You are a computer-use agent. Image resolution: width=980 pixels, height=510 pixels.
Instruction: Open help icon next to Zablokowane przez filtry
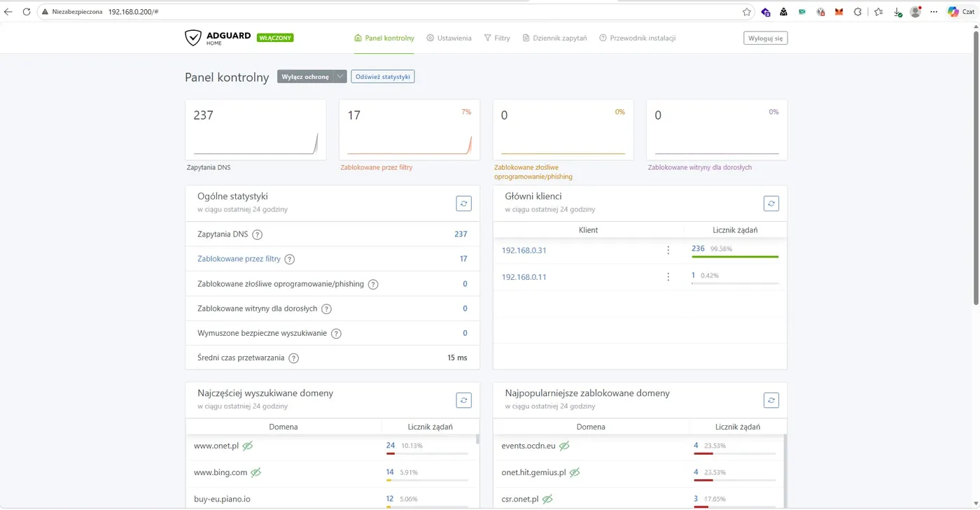tap(290, 259)
